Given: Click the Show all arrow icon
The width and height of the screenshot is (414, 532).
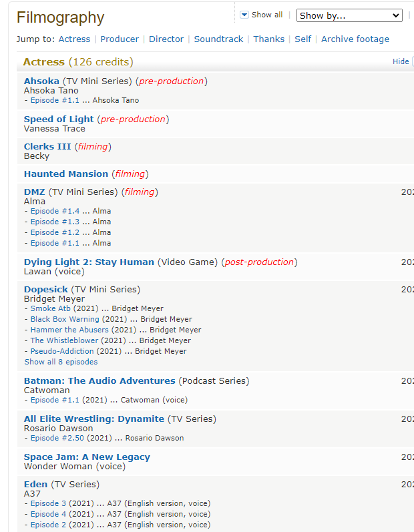Looking at the screenshot, I should pos(244,15).
